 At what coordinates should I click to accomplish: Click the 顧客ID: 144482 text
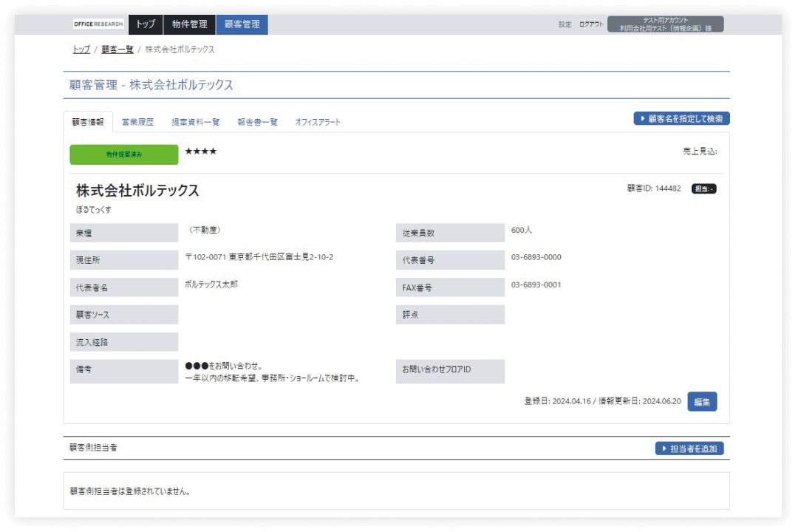pyautogui.click(x=654, y=188)
